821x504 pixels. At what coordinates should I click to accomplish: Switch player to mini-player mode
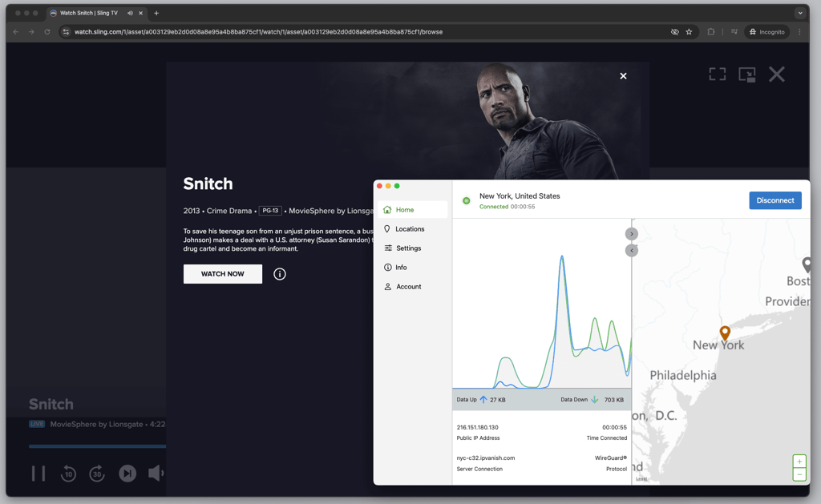(747, 75)
